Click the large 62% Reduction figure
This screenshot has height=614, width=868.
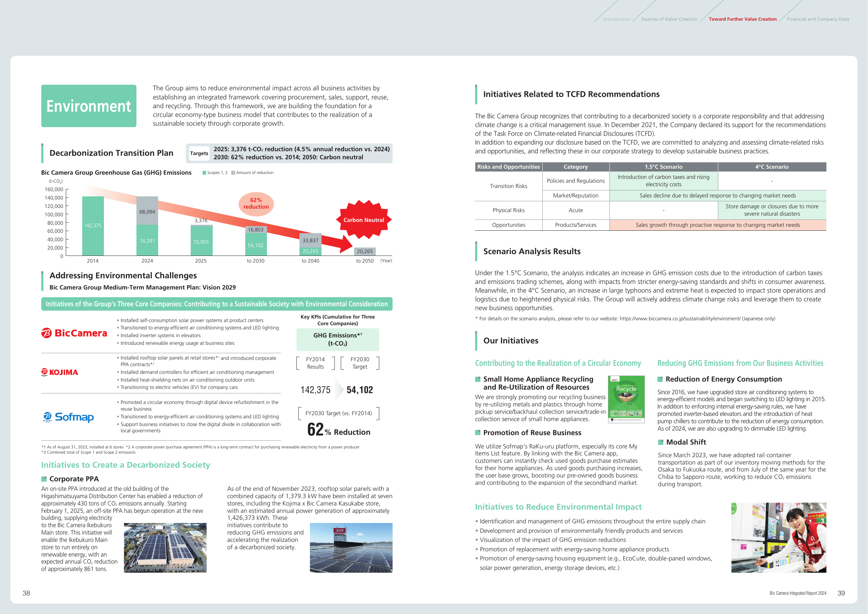point(339,430)
